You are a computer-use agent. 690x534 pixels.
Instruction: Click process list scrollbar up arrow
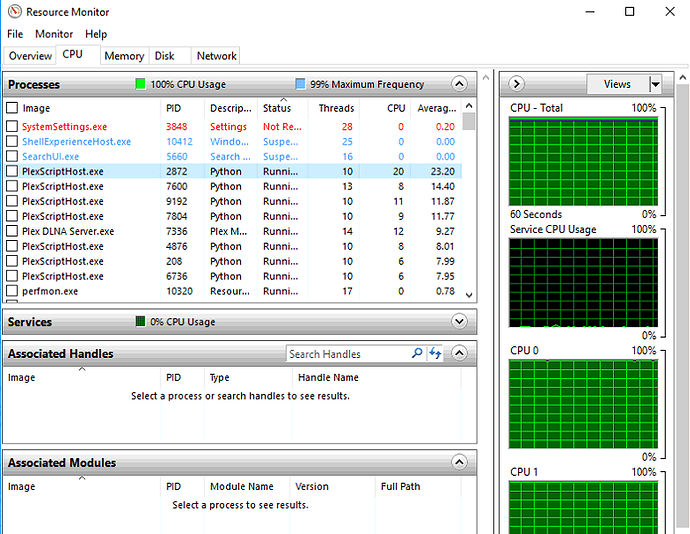pos(469,106)
